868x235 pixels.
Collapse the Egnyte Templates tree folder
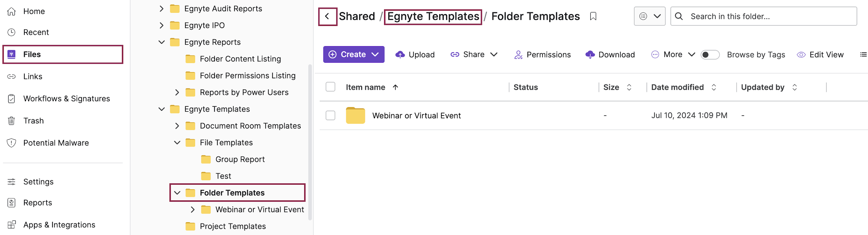161,109
